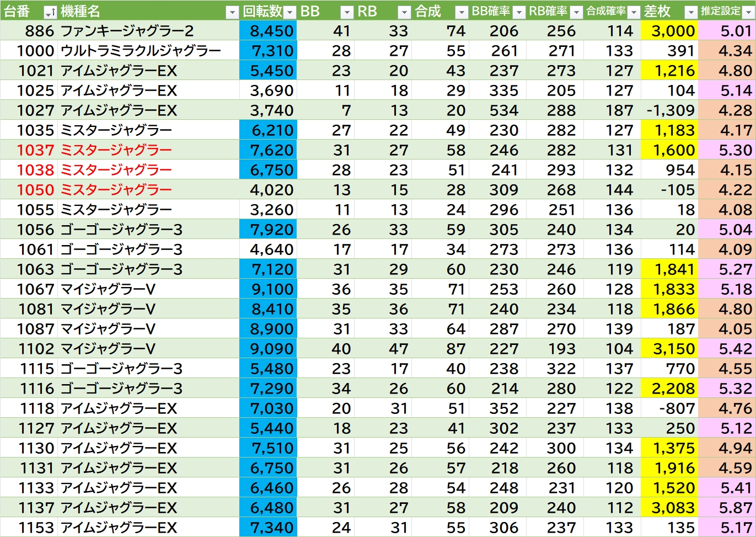Click the yellow 1,916 差枚 cell
The height and width of the screenshot is (537, 756).
[x=669, y=468]
